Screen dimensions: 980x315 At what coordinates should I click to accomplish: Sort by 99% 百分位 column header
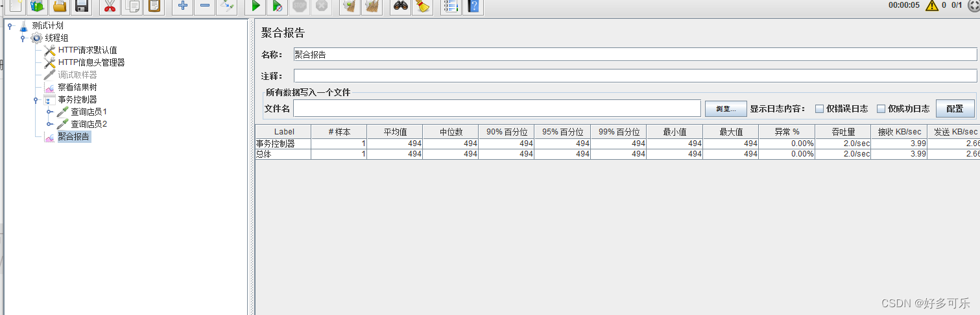619,131
